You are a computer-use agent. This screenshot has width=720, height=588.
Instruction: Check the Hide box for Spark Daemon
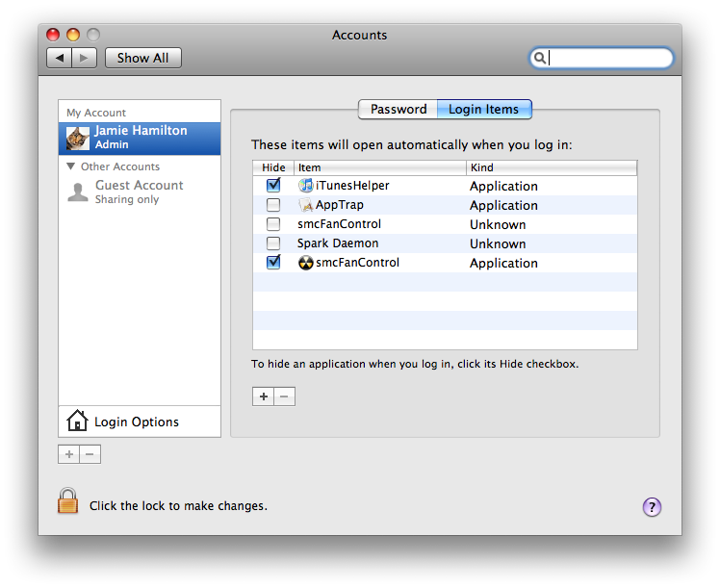click(x=273, y=243)
